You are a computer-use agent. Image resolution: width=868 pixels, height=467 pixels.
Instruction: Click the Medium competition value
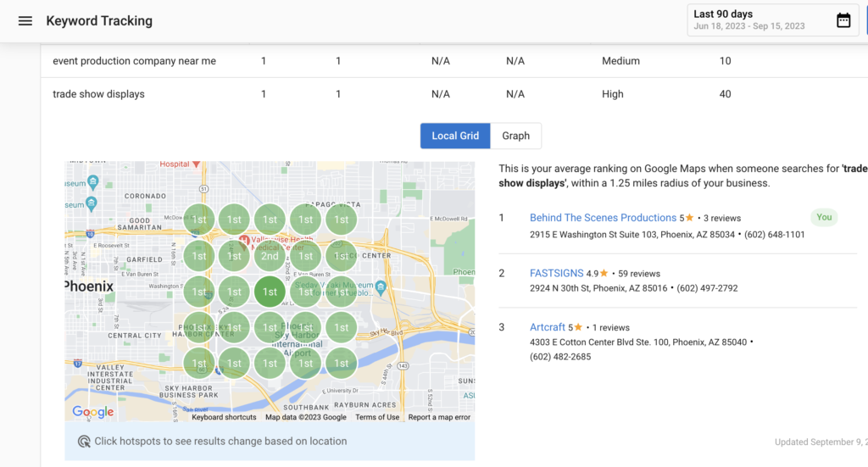point(620,61)
